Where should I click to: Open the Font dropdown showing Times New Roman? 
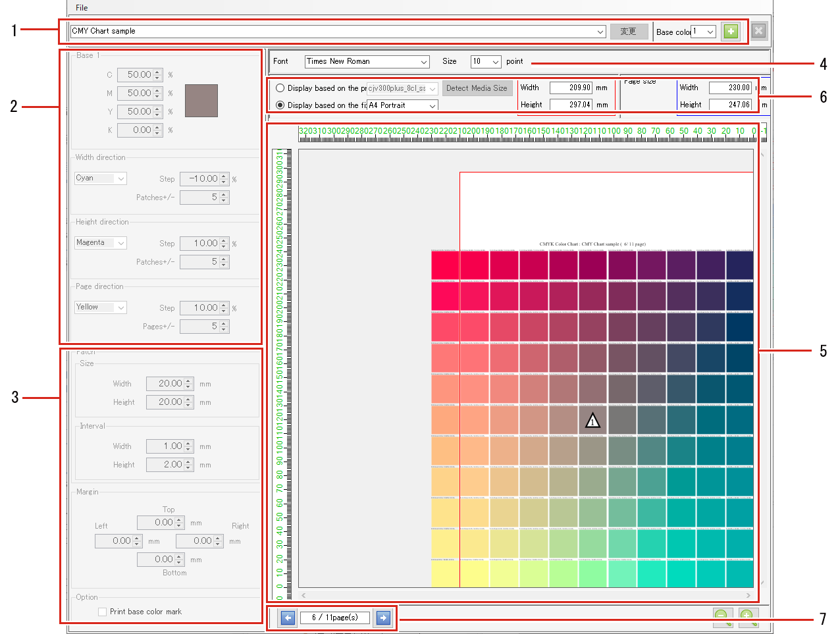click(x=367, y=61)
